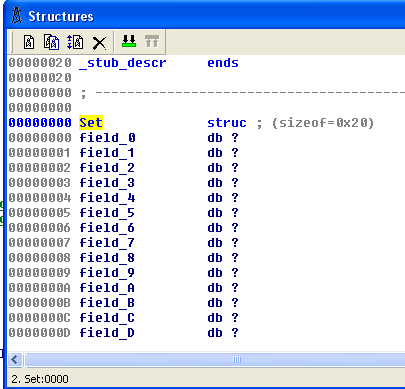Click the delete structure X icon
The image size is (405, 389).
(99, 43)
